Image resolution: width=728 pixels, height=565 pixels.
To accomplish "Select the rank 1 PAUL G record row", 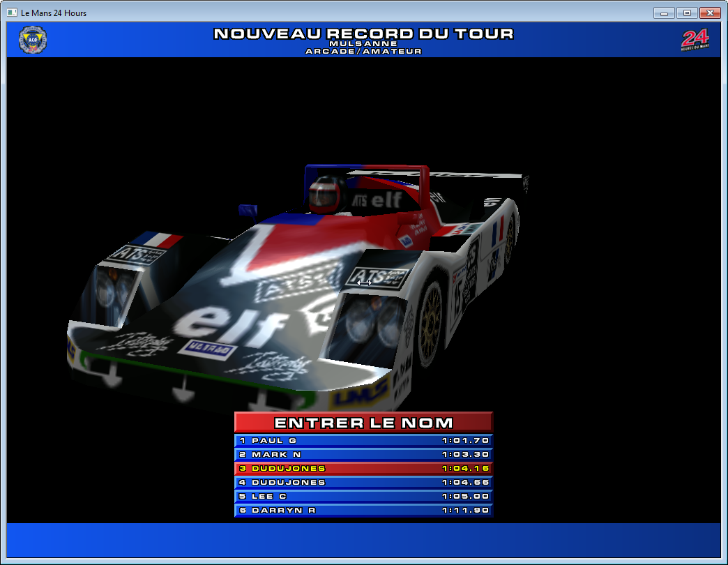I will tap(363, 440).
